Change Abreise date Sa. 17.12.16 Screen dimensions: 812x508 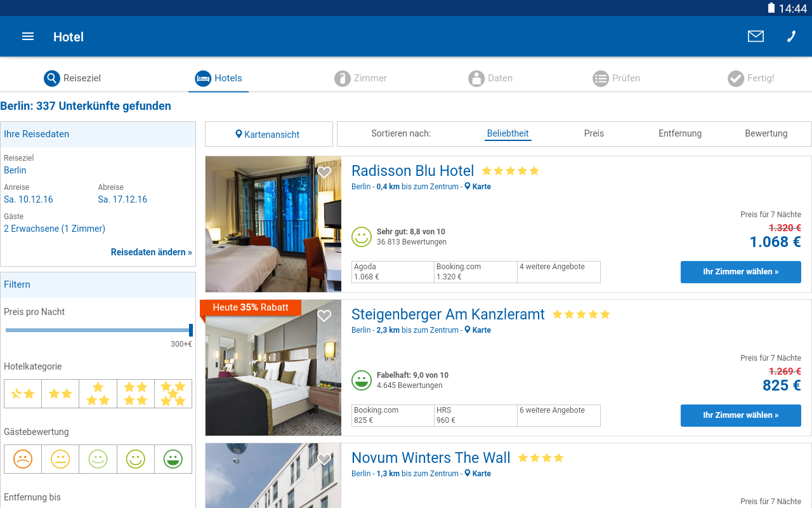122,199
